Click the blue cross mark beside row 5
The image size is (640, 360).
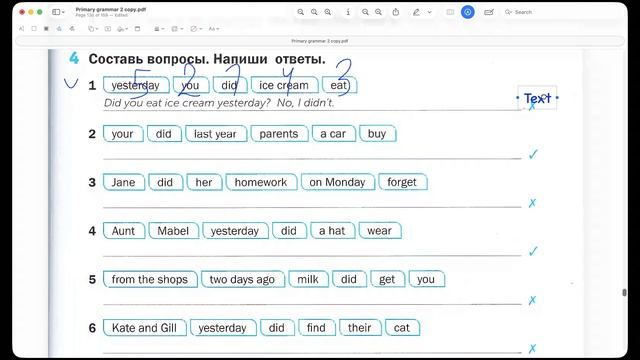point(532,300)
